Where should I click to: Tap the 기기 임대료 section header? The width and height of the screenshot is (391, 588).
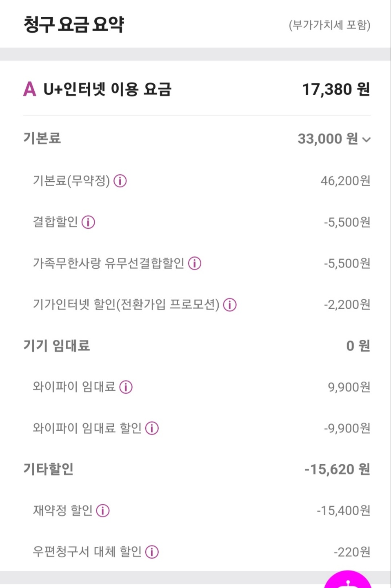click(56, 345)
